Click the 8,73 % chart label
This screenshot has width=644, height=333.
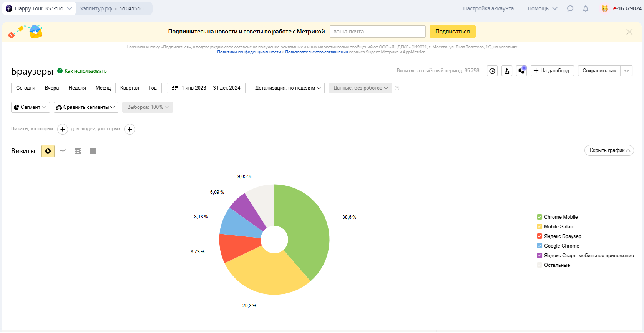[x=198, y=252]
